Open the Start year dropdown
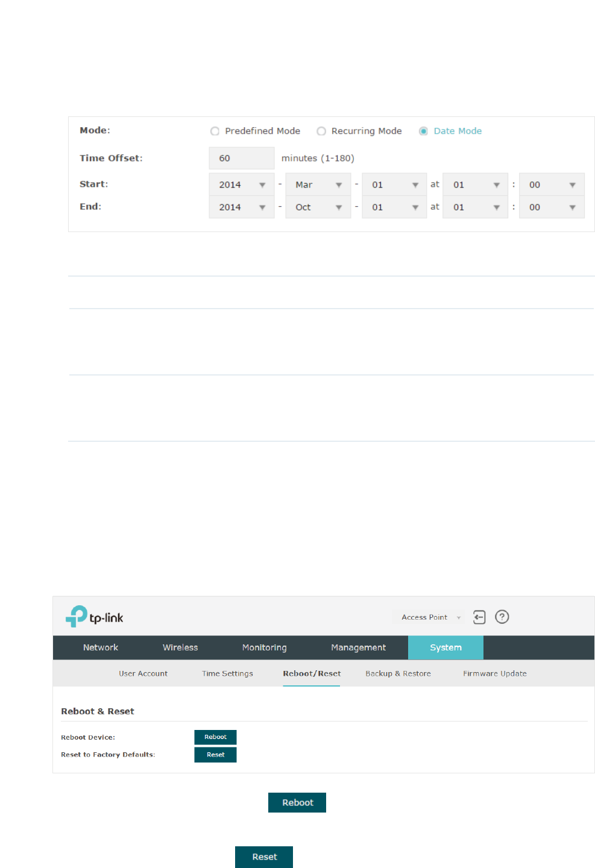The height and width of the screenshot is (868, 595). [x=242, y=184]
